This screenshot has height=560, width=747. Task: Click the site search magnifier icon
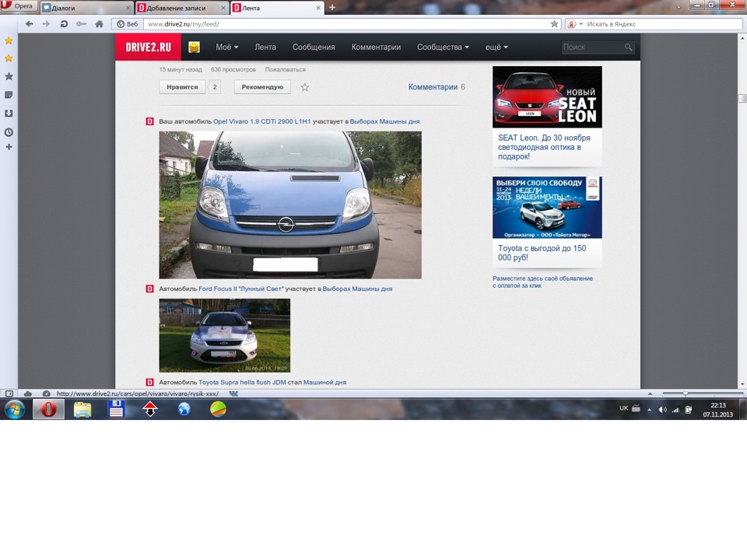629,47
